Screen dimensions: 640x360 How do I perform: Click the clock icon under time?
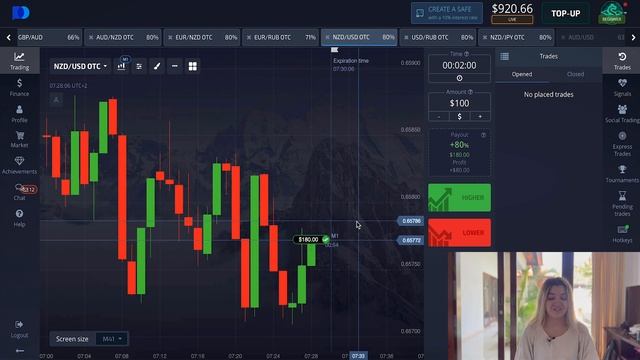tap(459, 78)
